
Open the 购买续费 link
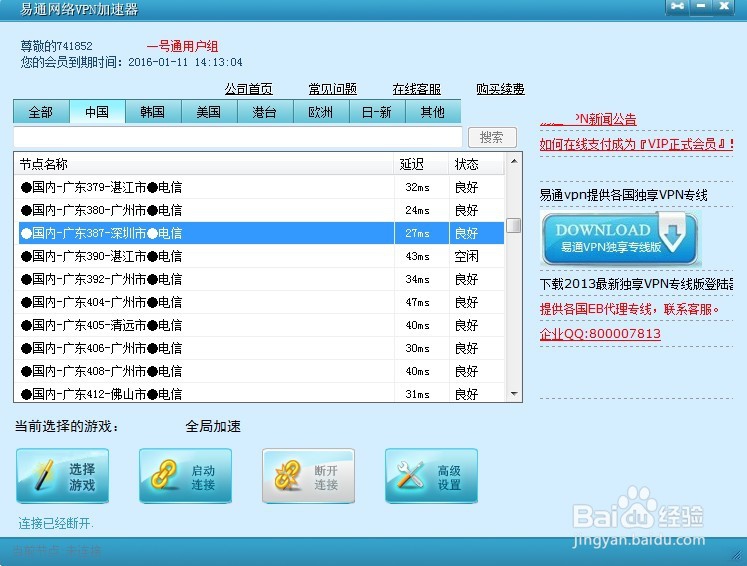[500, 89]
